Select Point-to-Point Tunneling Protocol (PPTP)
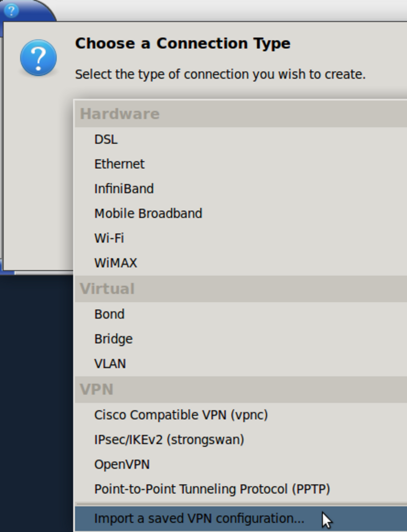This screenshot has width=407, height=532. tap(212, 489)
